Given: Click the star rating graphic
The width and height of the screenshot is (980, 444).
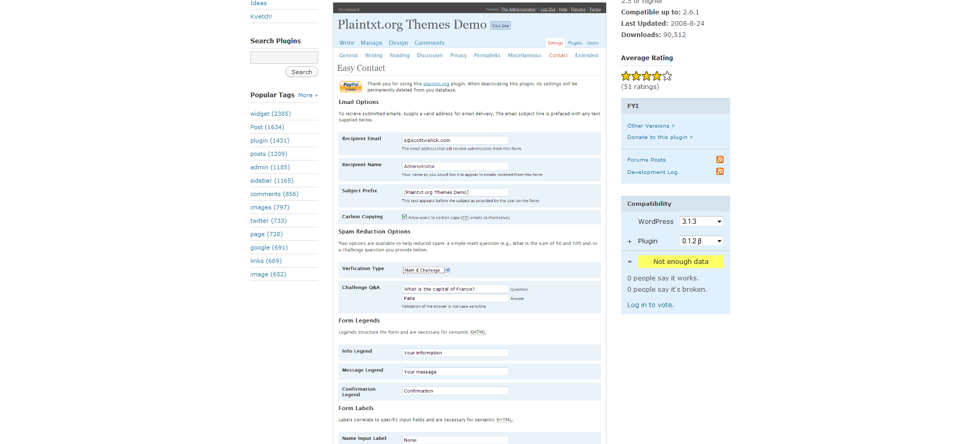Looking at the screenshot, I should click(646, 76).
